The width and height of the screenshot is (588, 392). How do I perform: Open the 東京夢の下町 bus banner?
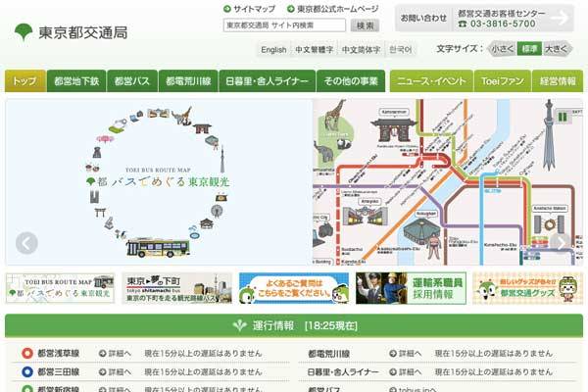click(176, 288)
